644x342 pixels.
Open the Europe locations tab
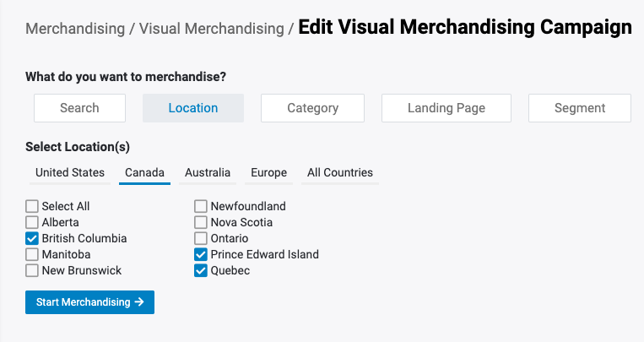coord(268,172)
